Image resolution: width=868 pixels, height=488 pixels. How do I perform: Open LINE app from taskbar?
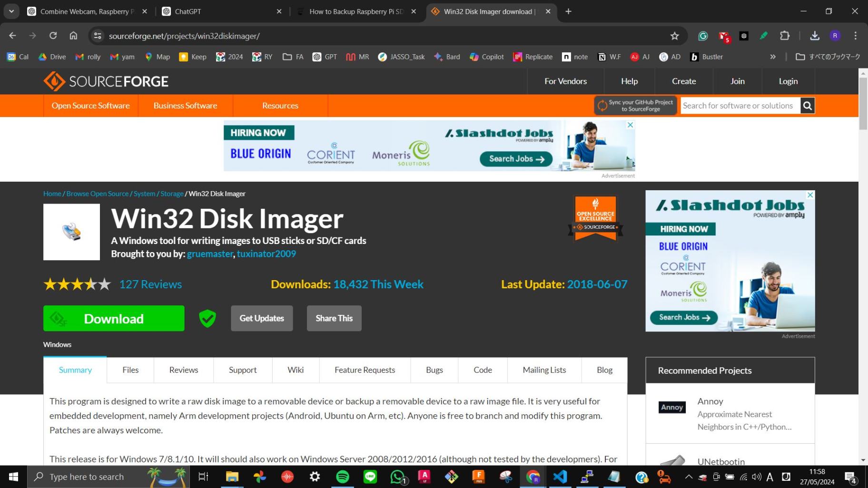coord(370,477)
